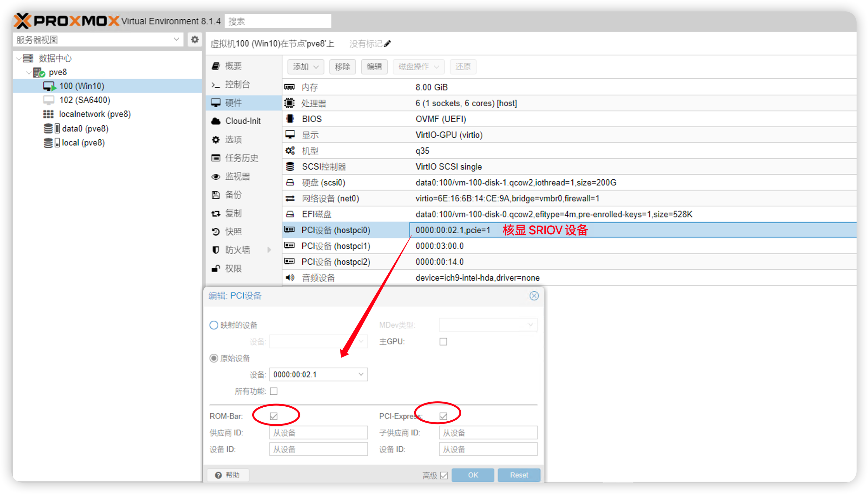Toggle the all functions checkbox

pos(274,391)
